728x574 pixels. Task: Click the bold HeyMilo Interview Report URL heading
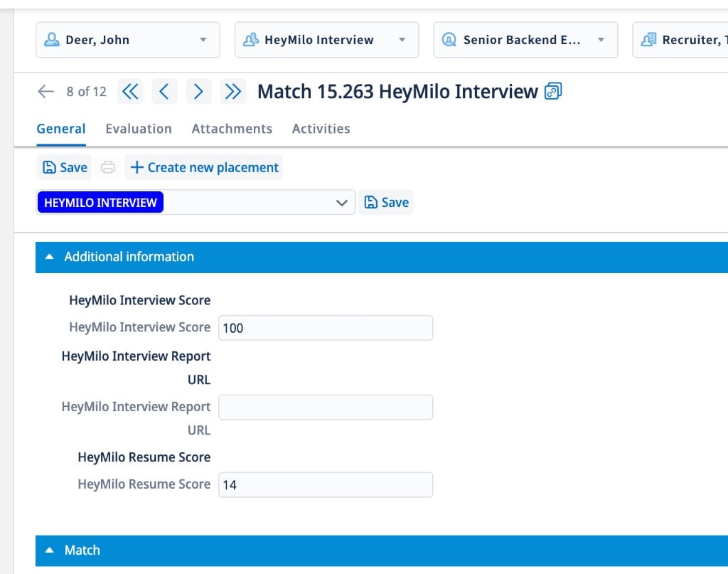136,368
